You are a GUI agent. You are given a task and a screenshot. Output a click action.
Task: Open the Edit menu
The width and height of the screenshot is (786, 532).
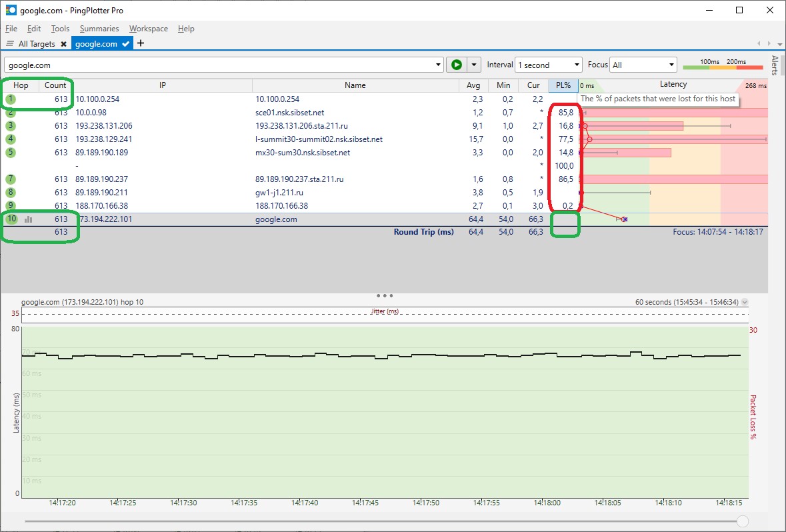coord(33,29)
